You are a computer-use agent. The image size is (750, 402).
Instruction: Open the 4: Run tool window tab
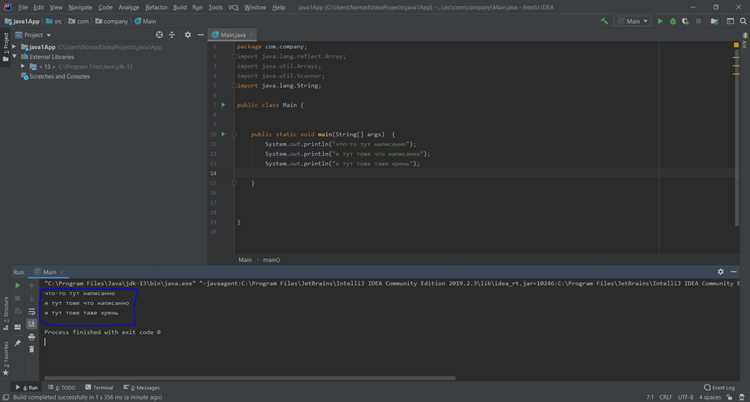pyautogui.click(x=27, y=388)
